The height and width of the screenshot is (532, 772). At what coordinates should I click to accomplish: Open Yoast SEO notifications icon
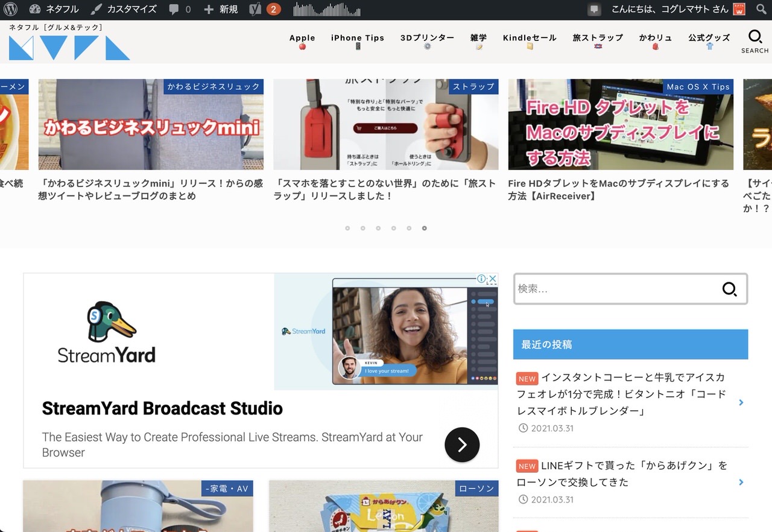[265, 9]
